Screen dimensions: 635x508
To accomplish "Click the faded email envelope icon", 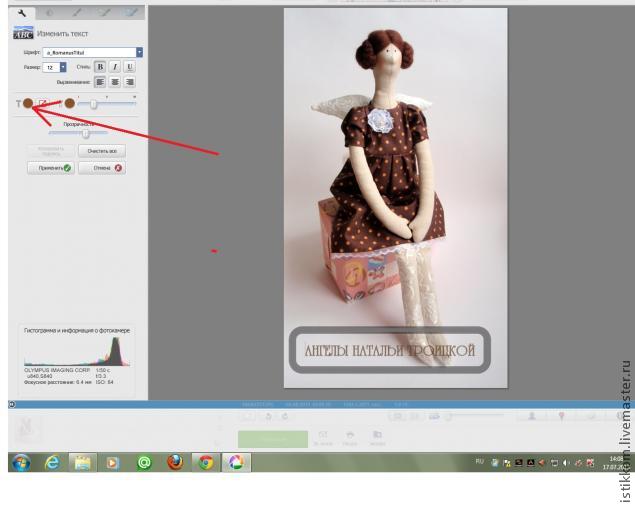I will click(x=323, y=435).
